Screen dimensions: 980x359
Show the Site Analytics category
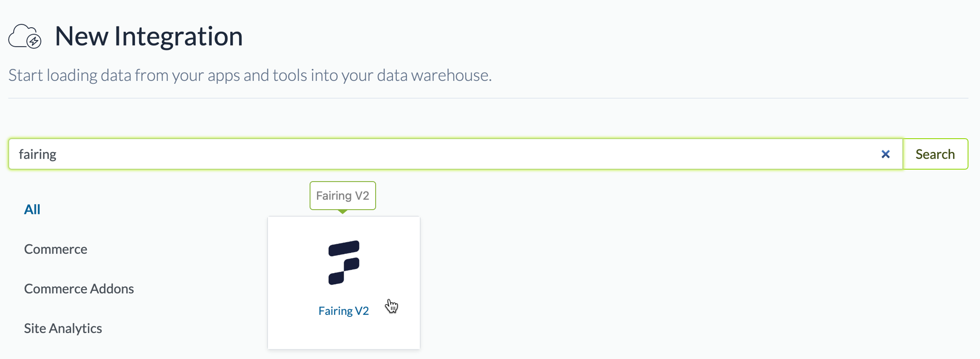63,328
